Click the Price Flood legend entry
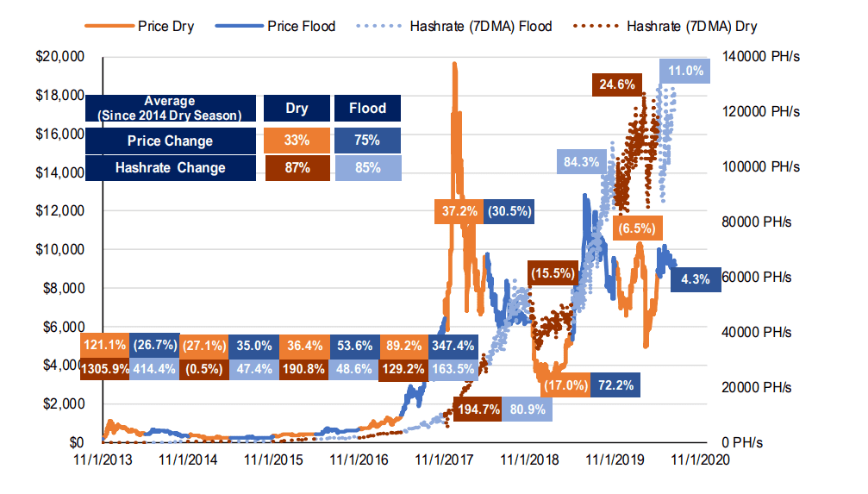 point(275,26)
